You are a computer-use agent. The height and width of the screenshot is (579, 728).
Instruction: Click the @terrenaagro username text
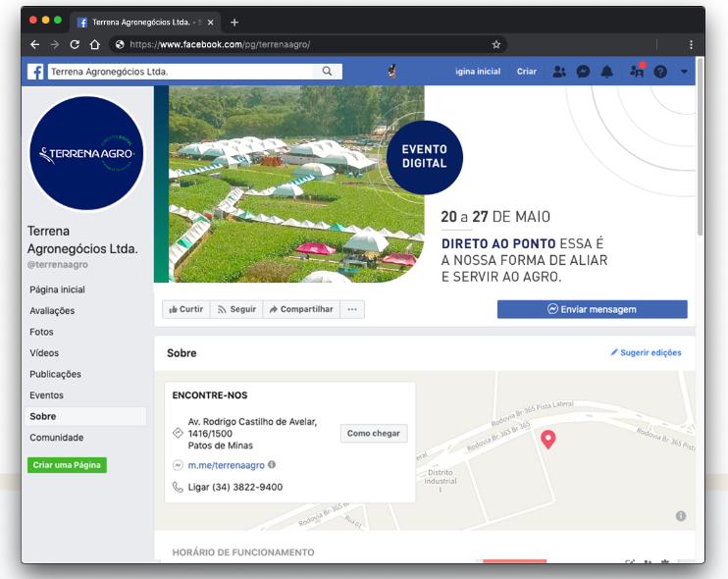58,265
